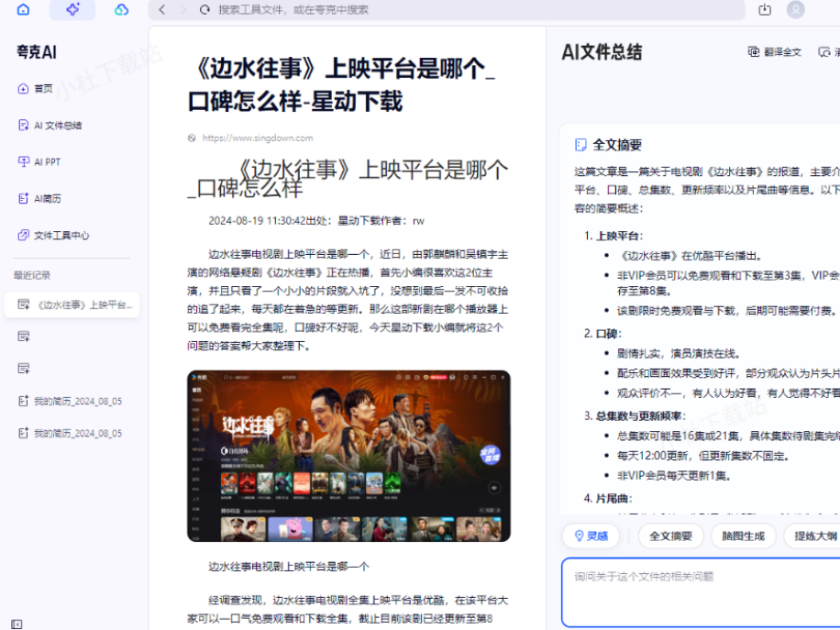
Task: Click bullet 每天12:00更新，但更新集数不固定
Action: (x=702, y=456)
